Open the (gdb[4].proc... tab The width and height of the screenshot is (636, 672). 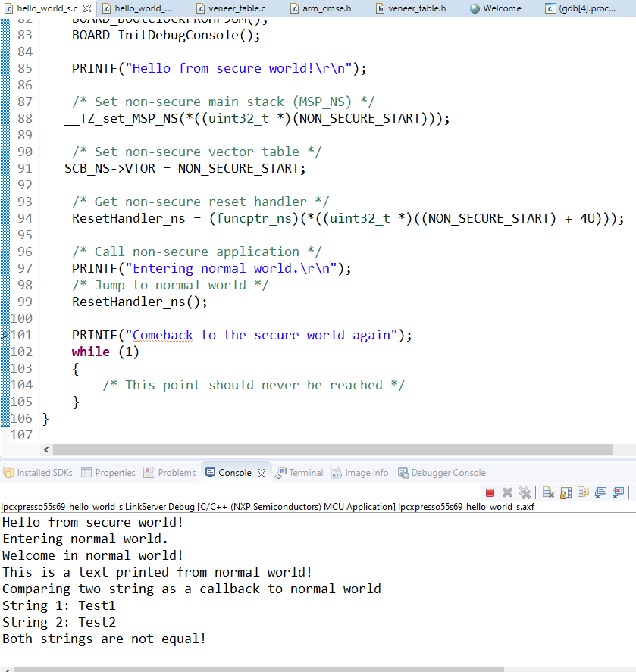[580, 8]
